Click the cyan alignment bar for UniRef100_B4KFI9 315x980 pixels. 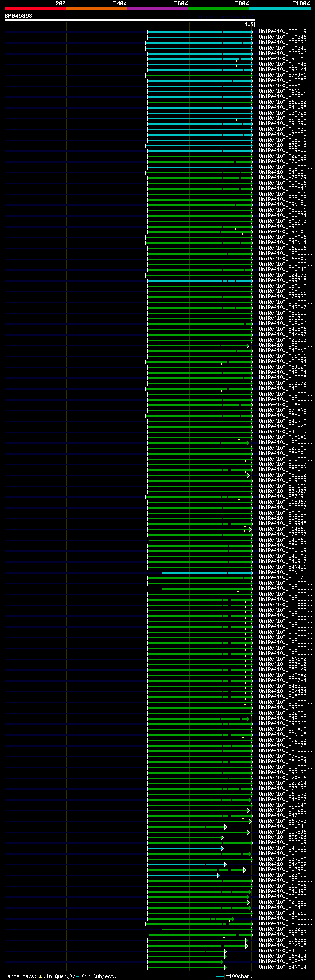coord(187,865)
